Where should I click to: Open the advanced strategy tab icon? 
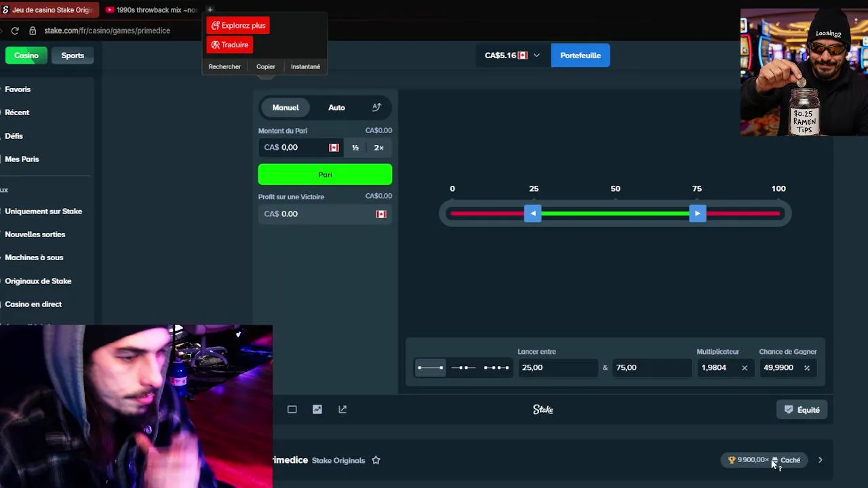[x=376, y=107]
